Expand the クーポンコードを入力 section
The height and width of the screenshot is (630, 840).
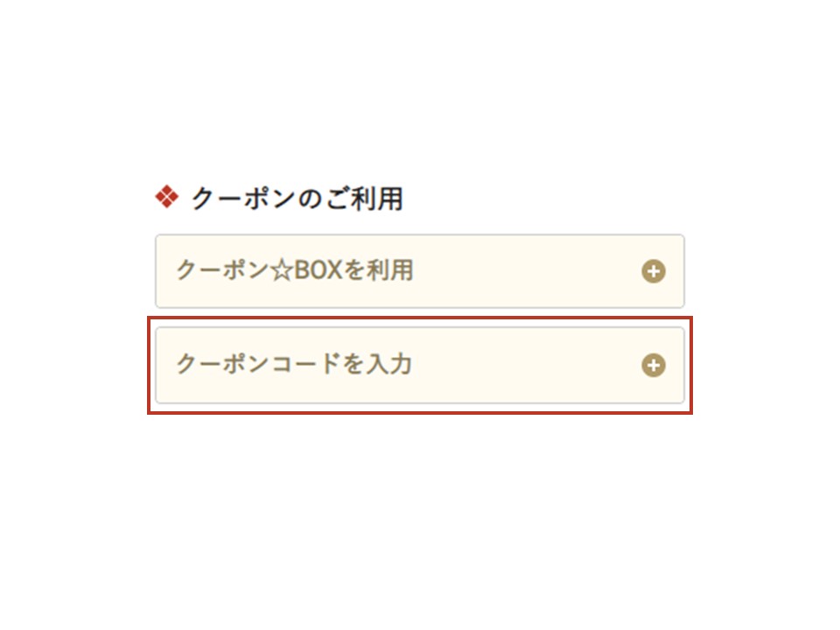tap(419, 365)
